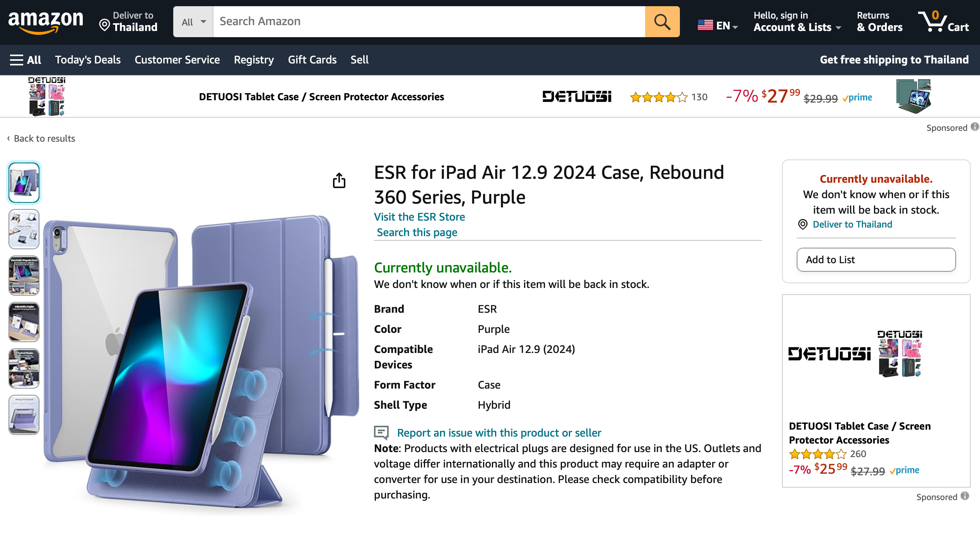Click the Search Amazon input field
The height and width of the screenshot is (555, 980).
(429, 22)
